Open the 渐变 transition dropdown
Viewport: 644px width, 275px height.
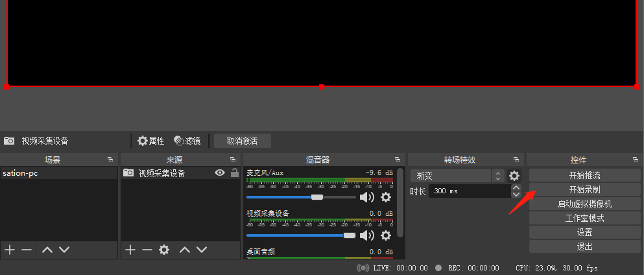coord(457,176)
